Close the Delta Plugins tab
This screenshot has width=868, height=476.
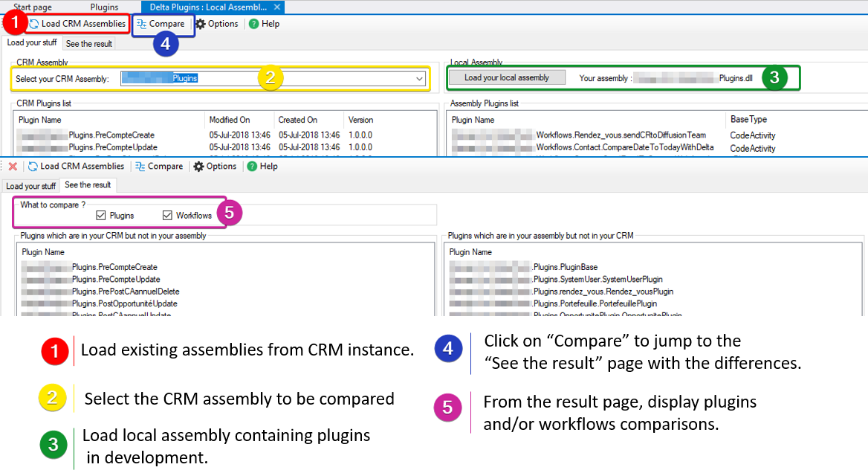[x=276, y=7]
